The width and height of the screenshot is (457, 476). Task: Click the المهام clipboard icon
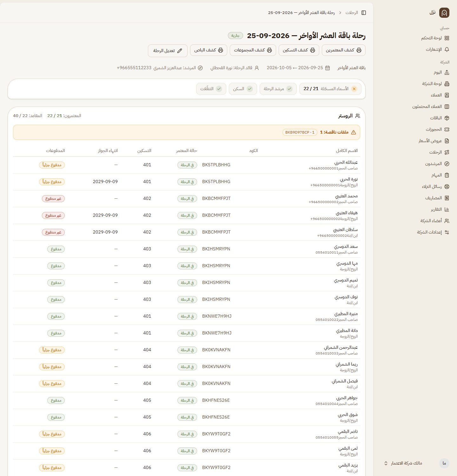[447, 175]
